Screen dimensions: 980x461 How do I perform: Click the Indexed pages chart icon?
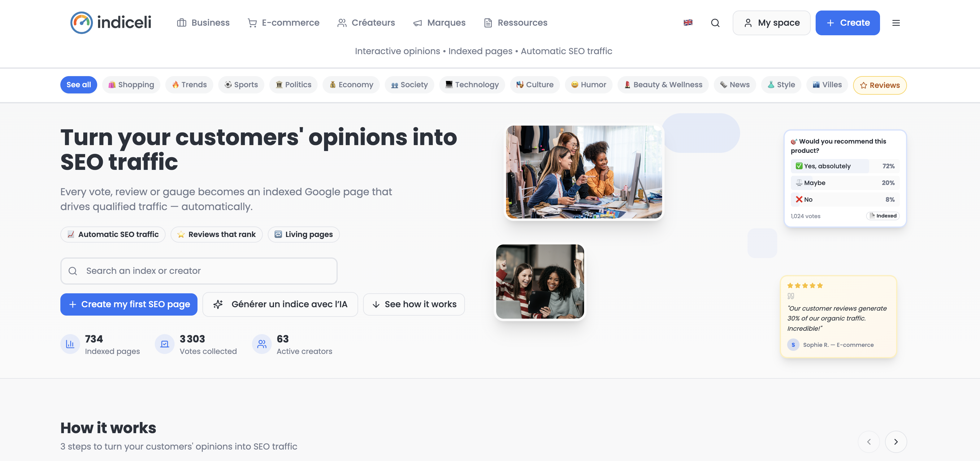pyautogui.click(x=70, y=344)
